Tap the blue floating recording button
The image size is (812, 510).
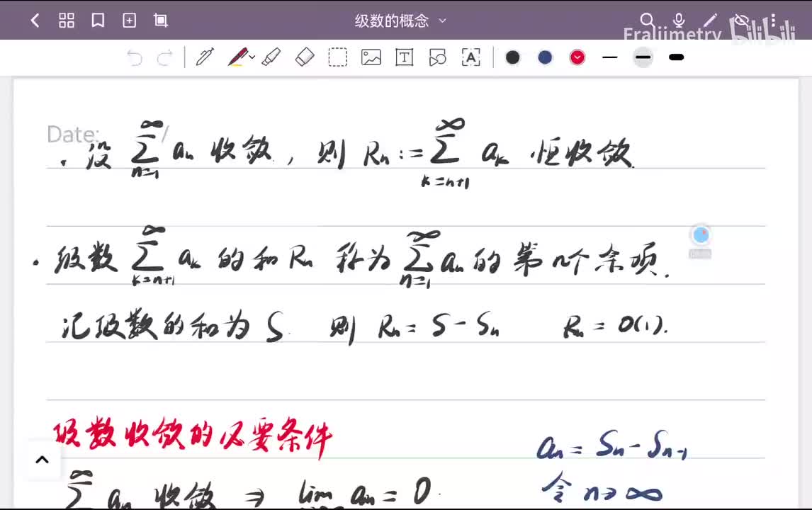coord(700,236)
